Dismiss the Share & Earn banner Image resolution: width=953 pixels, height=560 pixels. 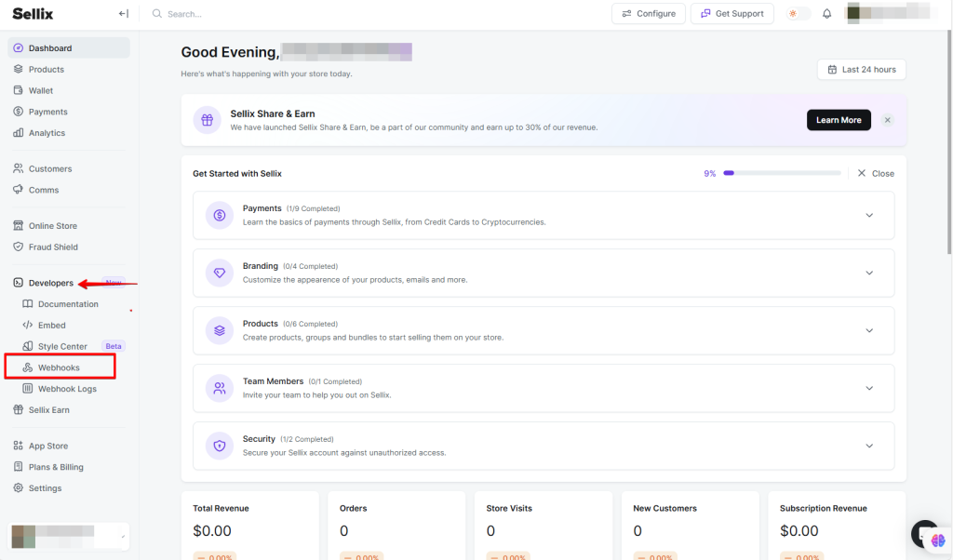pos(887,120)
